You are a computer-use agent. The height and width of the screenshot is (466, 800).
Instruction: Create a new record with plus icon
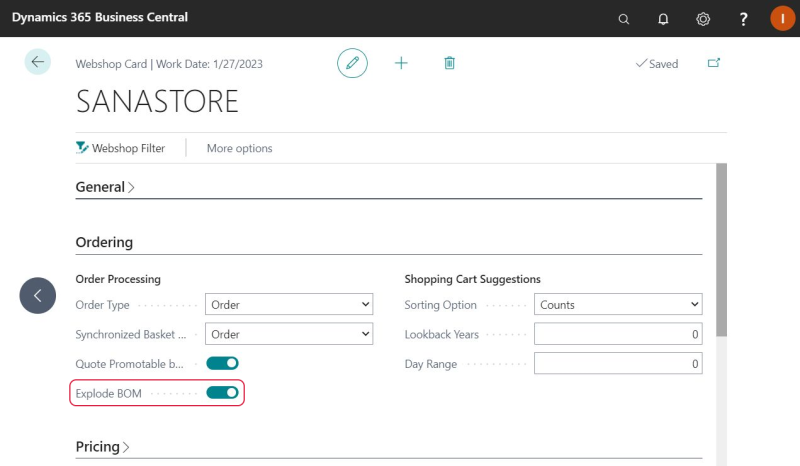tap(402, 63)
